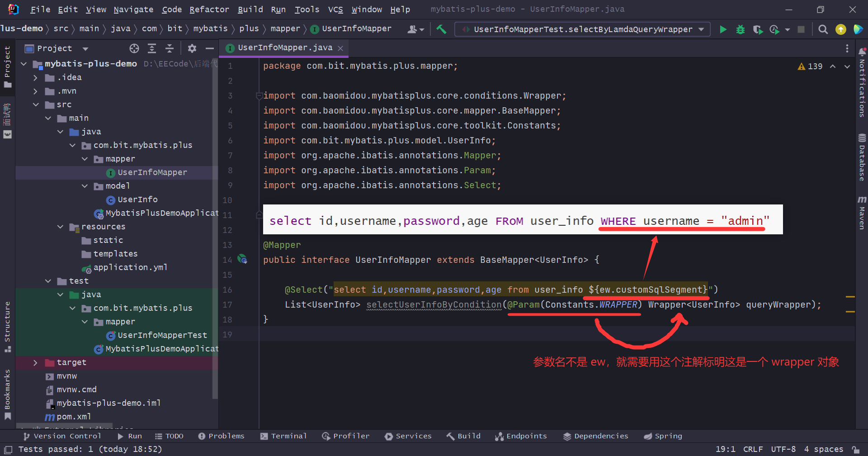
Task: Hide the Project tool window
Action: tap(209, 48)
